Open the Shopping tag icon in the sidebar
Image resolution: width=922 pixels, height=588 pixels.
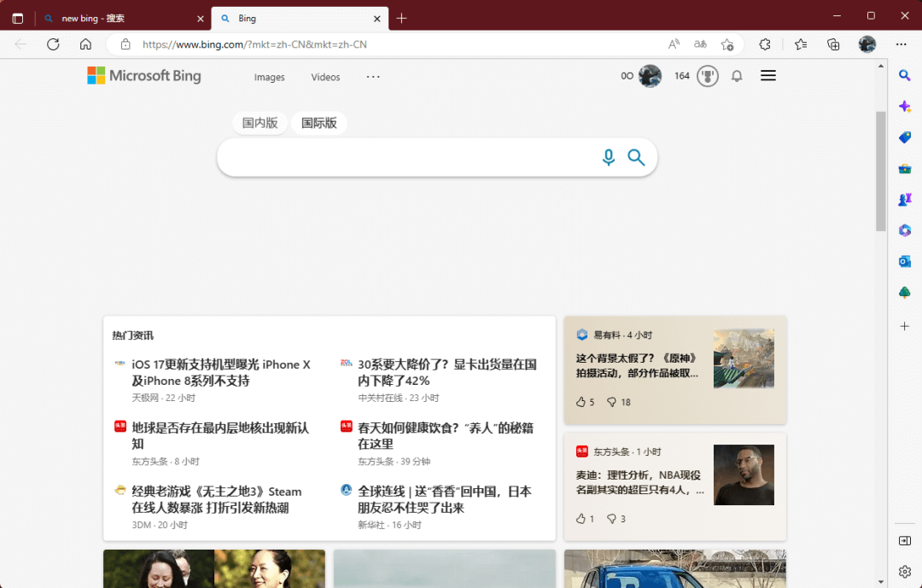(x=904, y=137)
